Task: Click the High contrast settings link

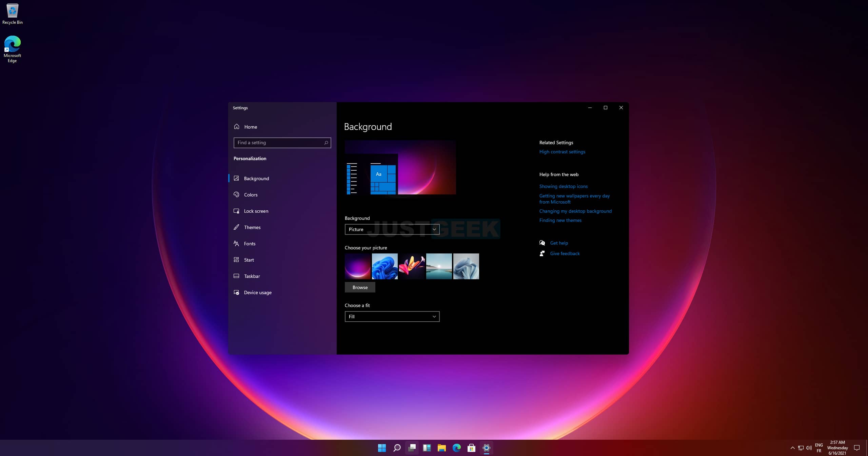Action: tap(562, 152)
